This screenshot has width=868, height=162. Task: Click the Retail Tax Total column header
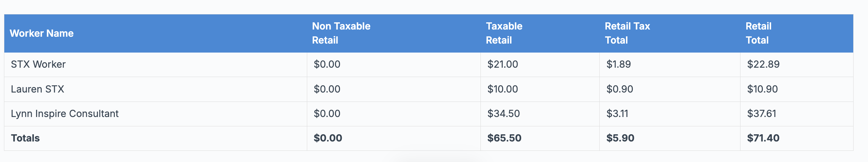[x=627, y=33]
